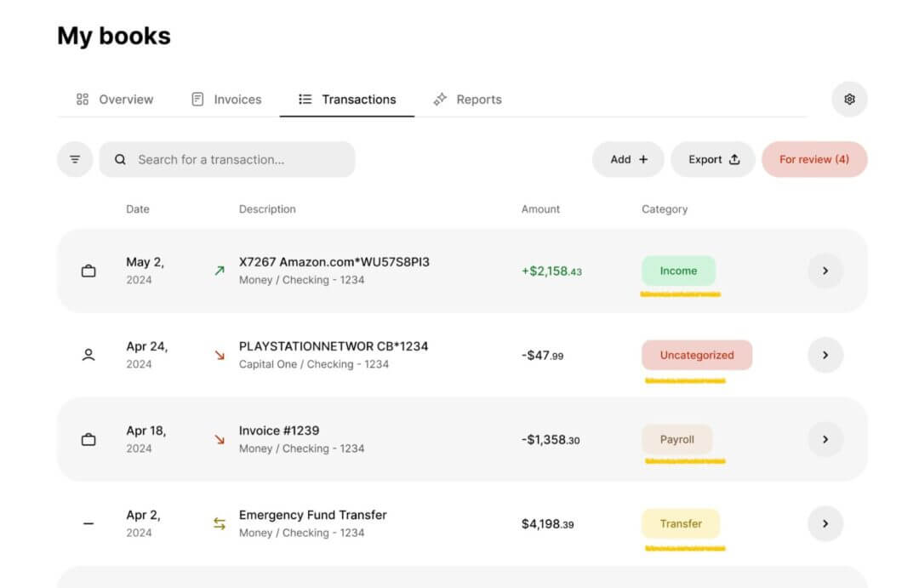Open the Invoices tab
Viewport: 919px width, 588px height.
pos(226,100)
